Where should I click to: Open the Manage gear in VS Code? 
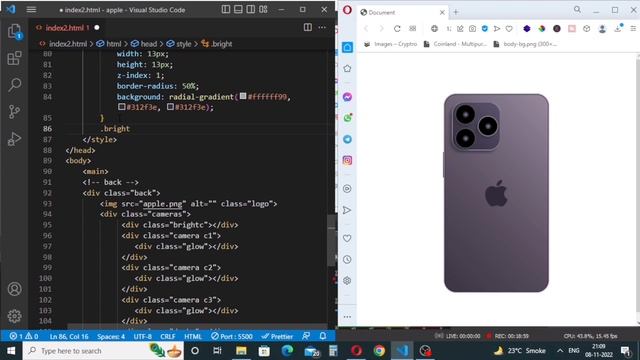coord(14,316)
